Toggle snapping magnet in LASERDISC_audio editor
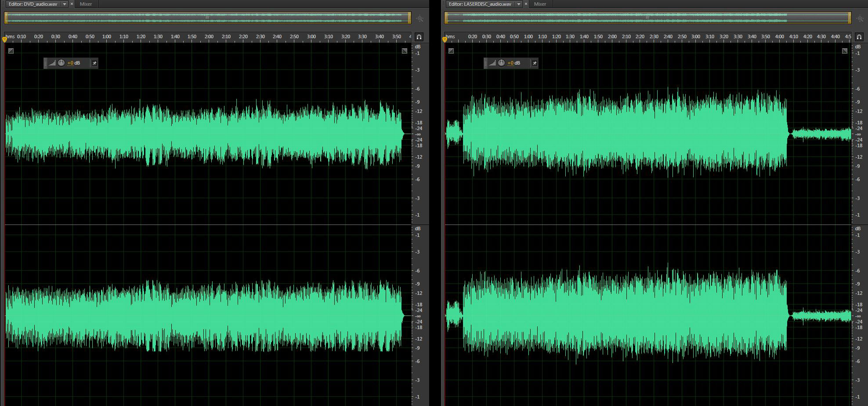 pyautogui.click(x=859, y=37)
